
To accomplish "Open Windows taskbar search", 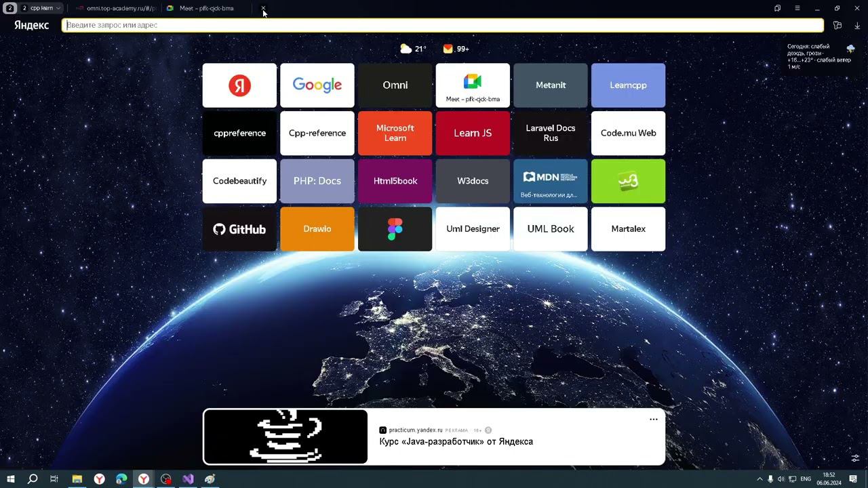I will point(32,479).
